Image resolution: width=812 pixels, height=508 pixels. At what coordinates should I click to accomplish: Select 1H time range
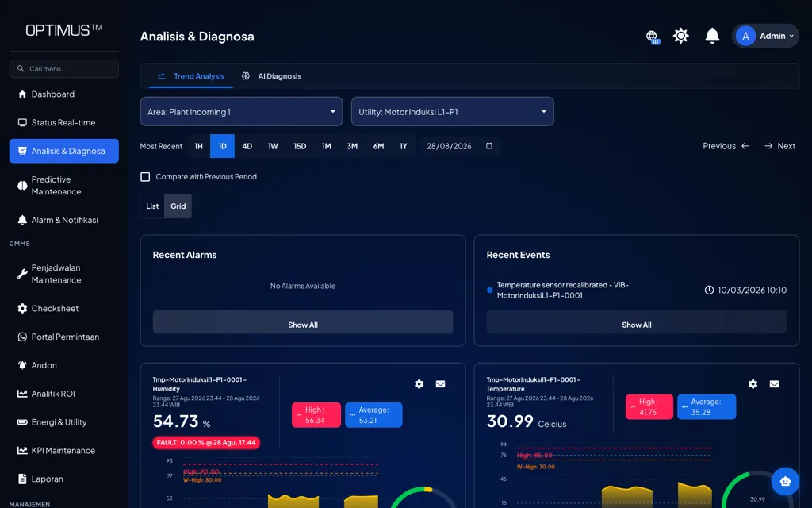click(198, 146)
